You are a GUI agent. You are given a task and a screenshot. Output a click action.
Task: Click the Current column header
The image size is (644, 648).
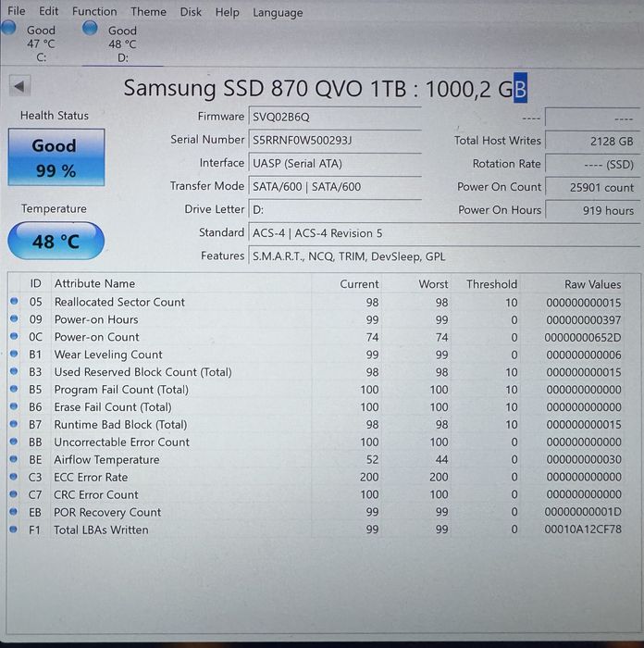[x=359, y=284]
